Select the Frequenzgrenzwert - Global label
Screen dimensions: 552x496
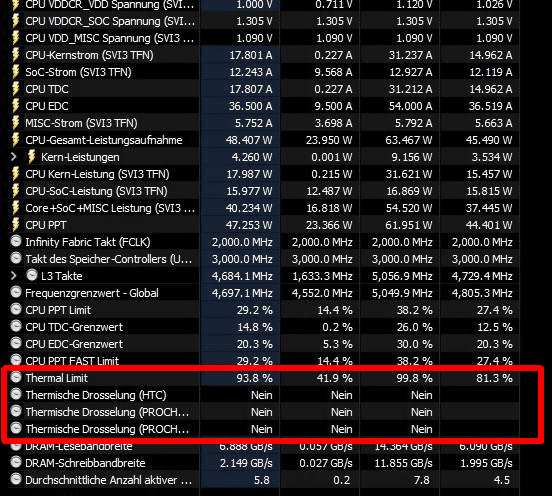tap(92, 293)
